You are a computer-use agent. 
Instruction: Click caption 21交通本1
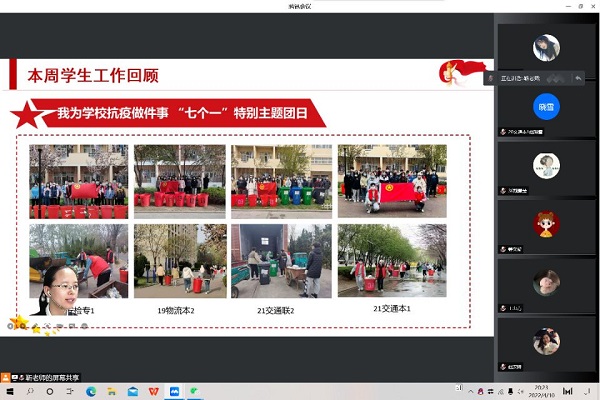click(x=392, y=309)
